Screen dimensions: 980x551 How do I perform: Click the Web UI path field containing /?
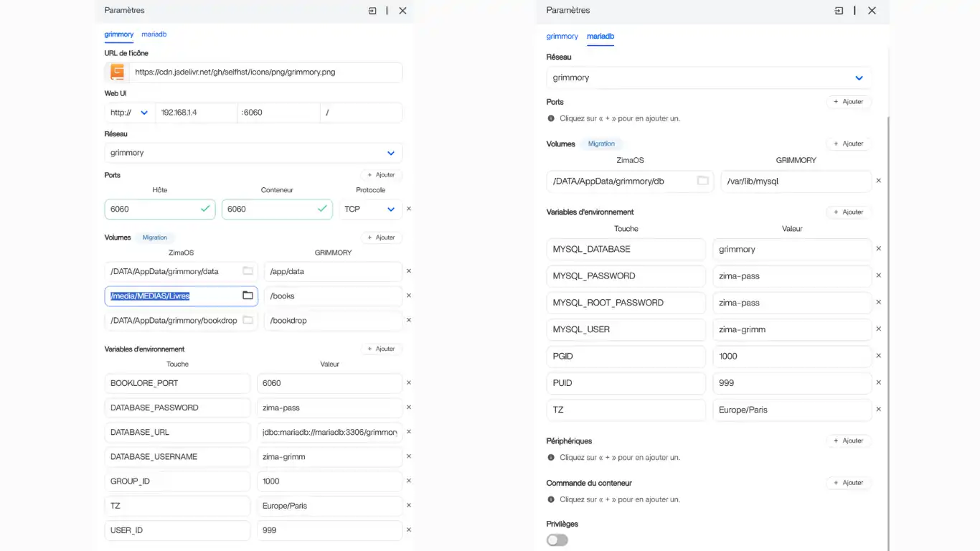click(x=361, y=113)
